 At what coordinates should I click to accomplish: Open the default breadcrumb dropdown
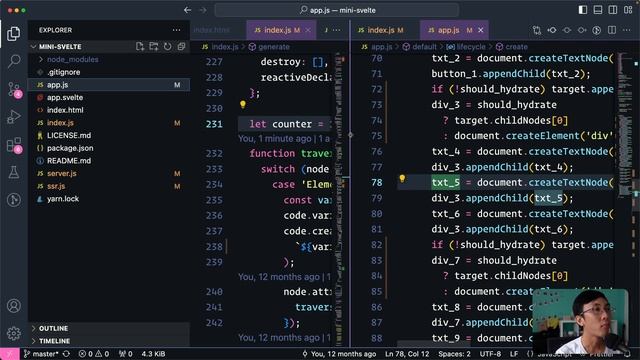pos(420,47)
